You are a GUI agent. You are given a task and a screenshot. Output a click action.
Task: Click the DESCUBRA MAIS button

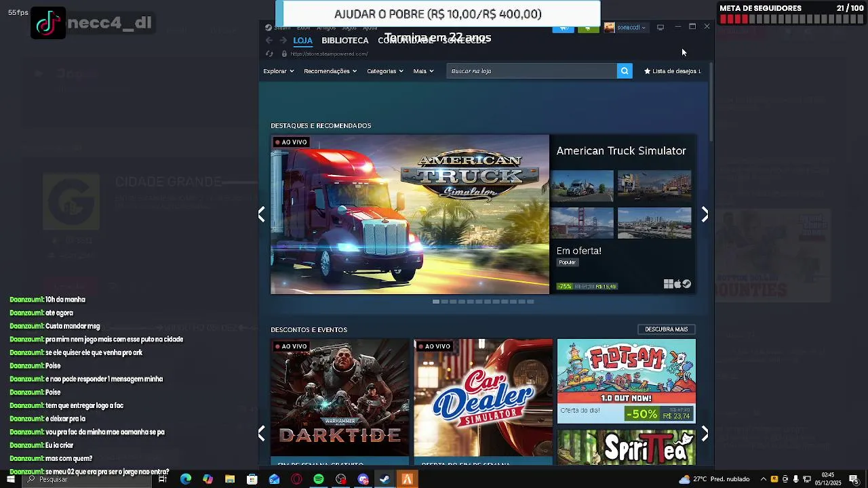(666, 329)
